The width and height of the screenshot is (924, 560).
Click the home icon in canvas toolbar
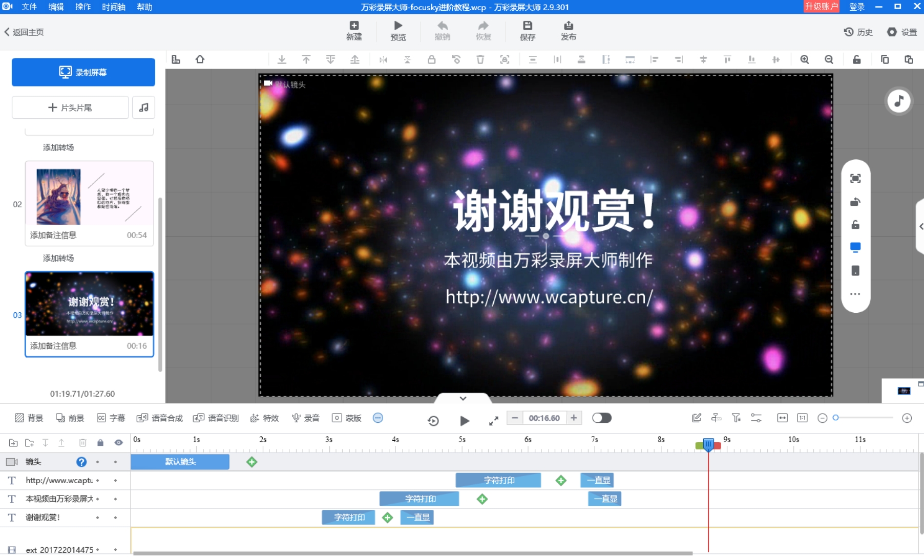tap(200, 59)
